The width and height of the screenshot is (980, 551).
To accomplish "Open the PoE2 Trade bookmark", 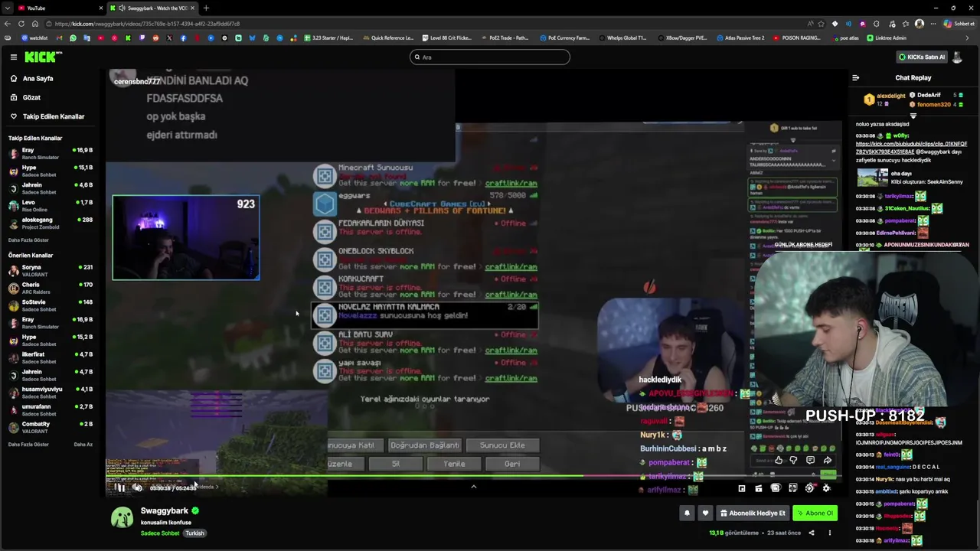I will click(x=504, y=37).
